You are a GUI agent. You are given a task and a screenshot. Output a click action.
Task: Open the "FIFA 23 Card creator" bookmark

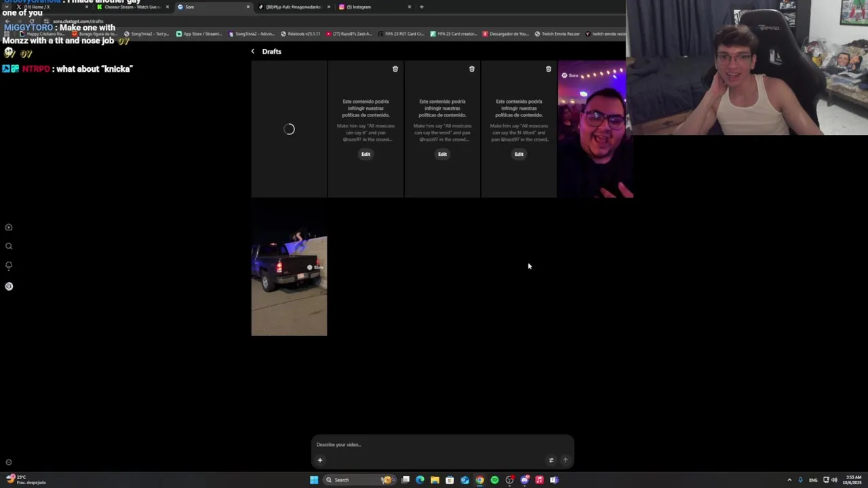click(454, 34)
